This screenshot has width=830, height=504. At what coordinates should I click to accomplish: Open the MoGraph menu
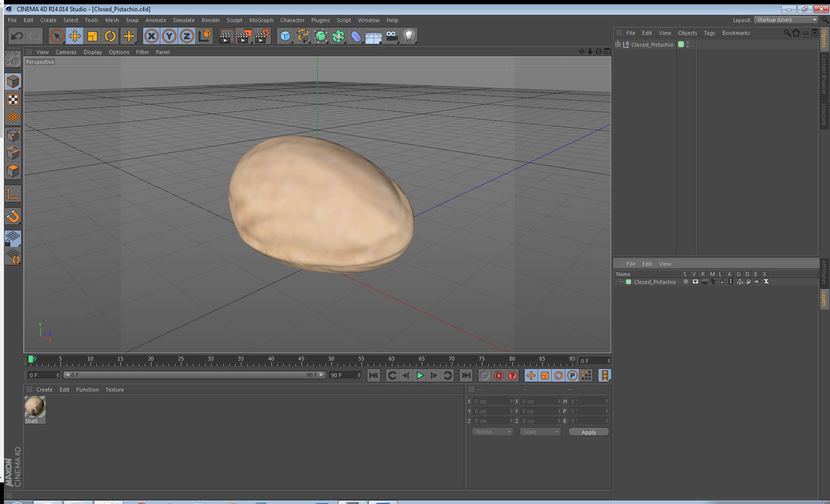point(261,20)
